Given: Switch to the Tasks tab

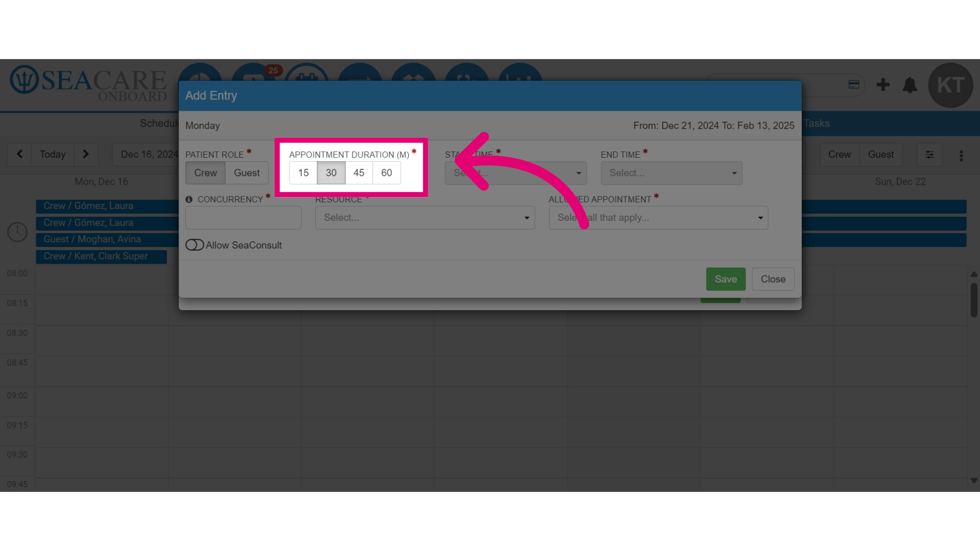Looking at the screenshot, I should [817, 123].
